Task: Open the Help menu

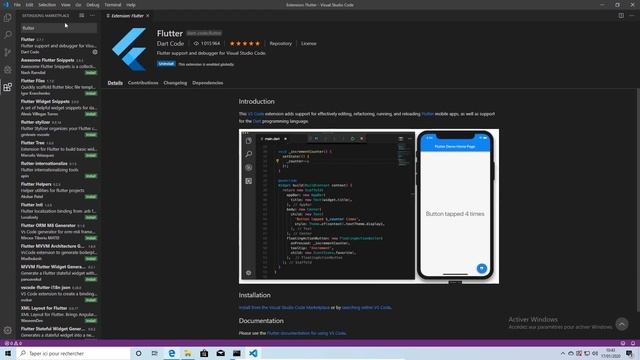Action: [x=131, y=5]
